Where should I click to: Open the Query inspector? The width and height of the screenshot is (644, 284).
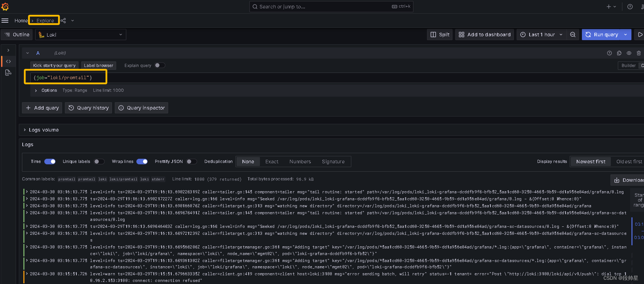coord(141,108)
